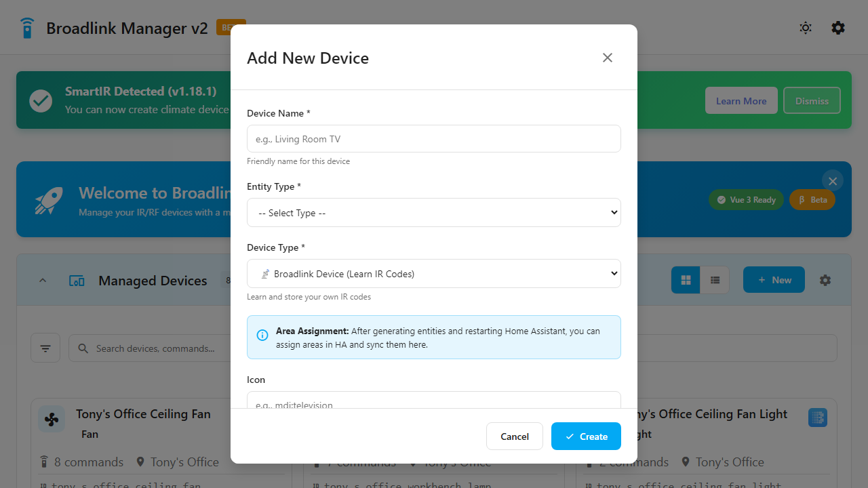Dismiss the SmartIR banner
Screen dimensions: 868x488
pyautogui.click(x=812, y=100)
